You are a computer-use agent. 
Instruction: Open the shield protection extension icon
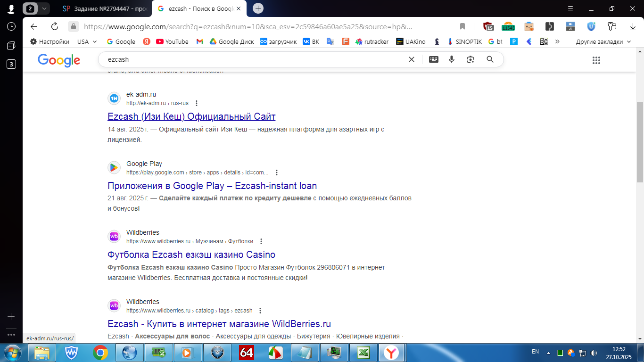point(591,26)
